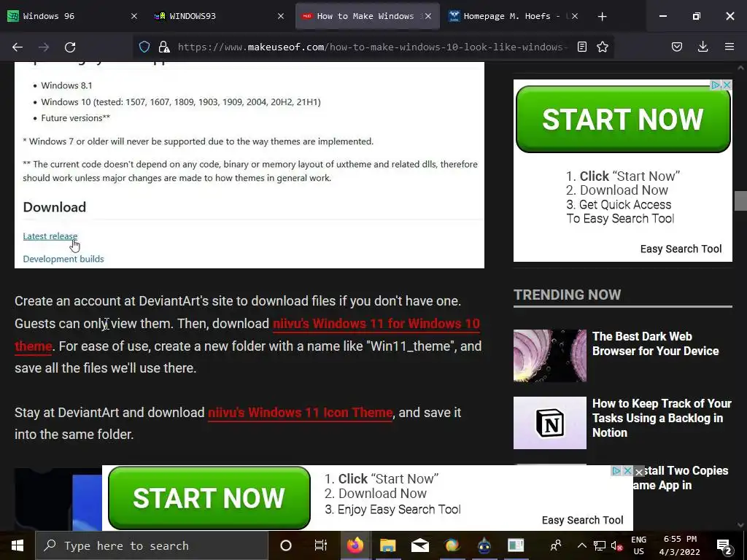The width and height of the screenshot is (747, 560).
Task: Toggle reader view for this article
Action: pyautogui.click(x=581, y=47)
